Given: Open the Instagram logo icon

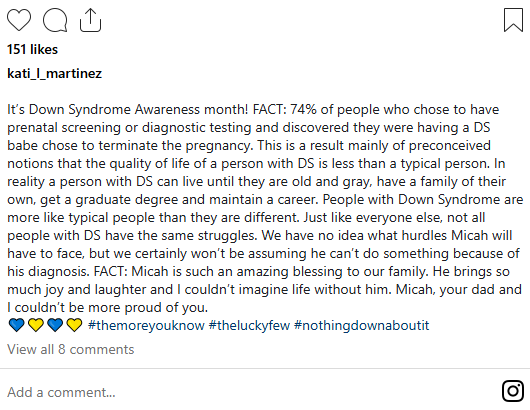Looking at the screenshot, I should pyautogui.click(x=513, y=391).
